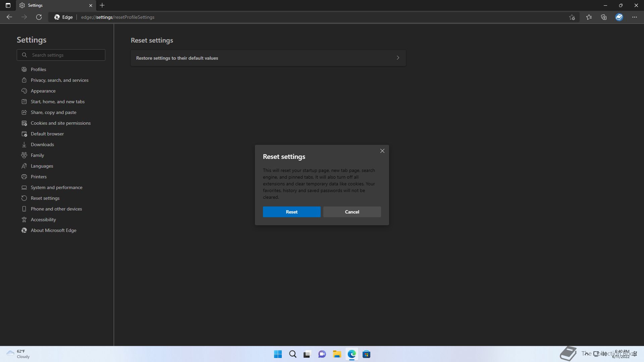Open a new tab with plus icon
644x362 pixels.
tap(102, 5)
